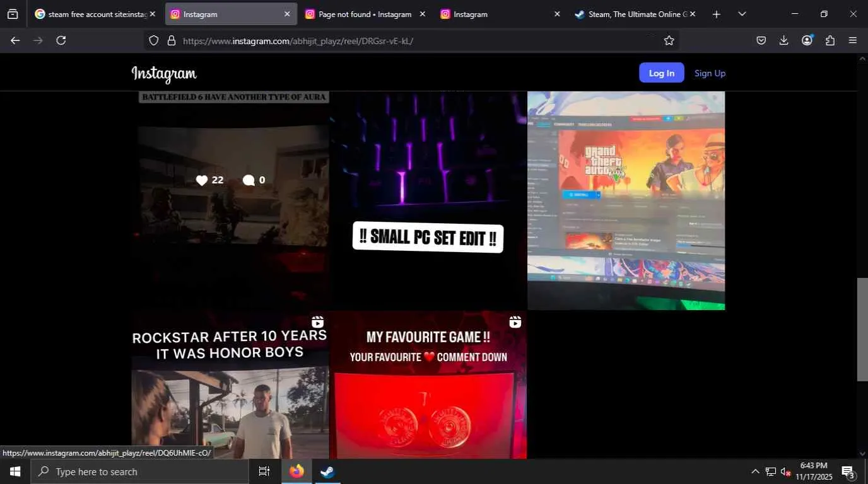Open the Windows notification center
868x484 pixels.
[848, 471]
